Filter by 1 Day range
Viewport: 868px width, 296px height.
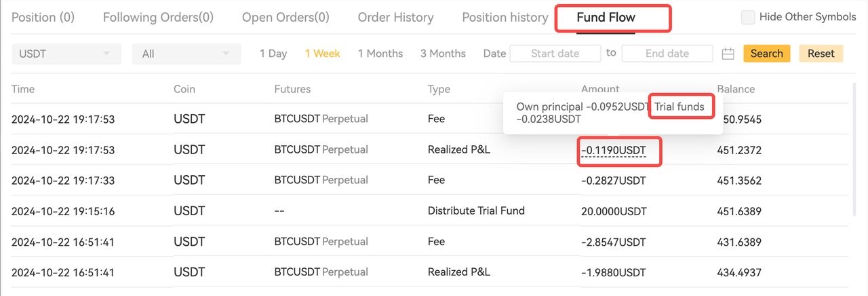273,54
